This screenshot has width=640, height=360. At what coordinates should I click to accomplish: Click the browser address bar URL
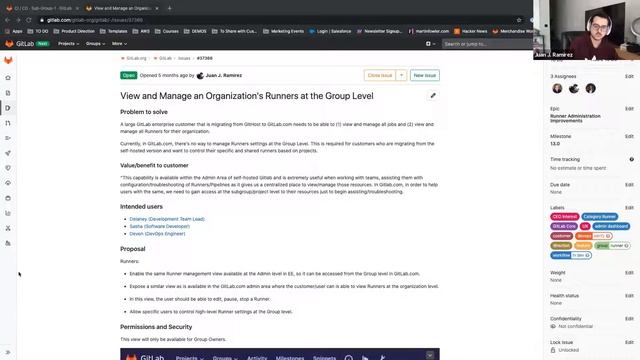click(95, 20)
